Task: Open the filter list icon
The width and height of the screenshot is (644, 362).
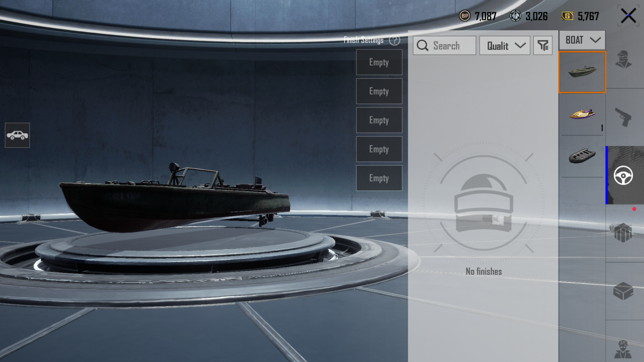Action: pos(543,46)
